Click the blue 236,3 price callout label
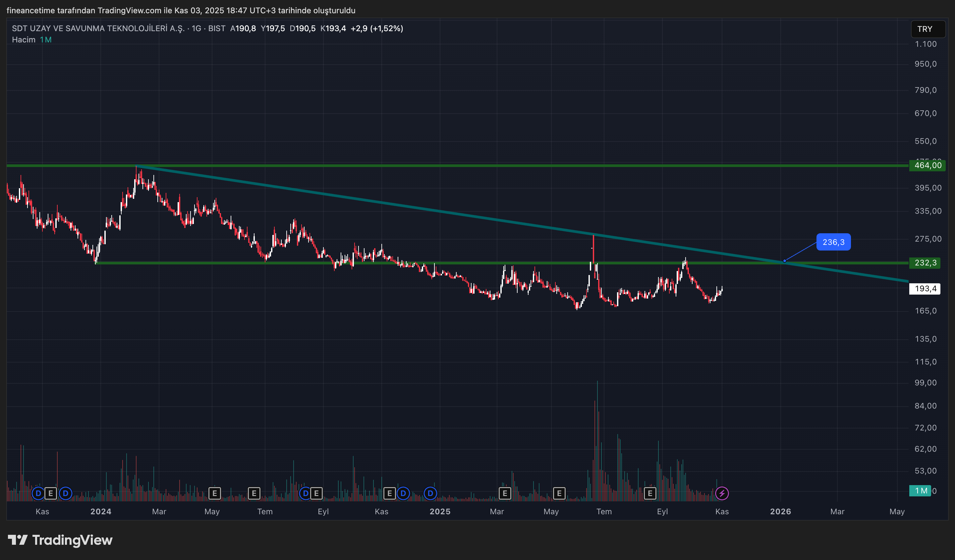Image resolution: width=955 pixels, height=560 pixels. pos(833,242)
